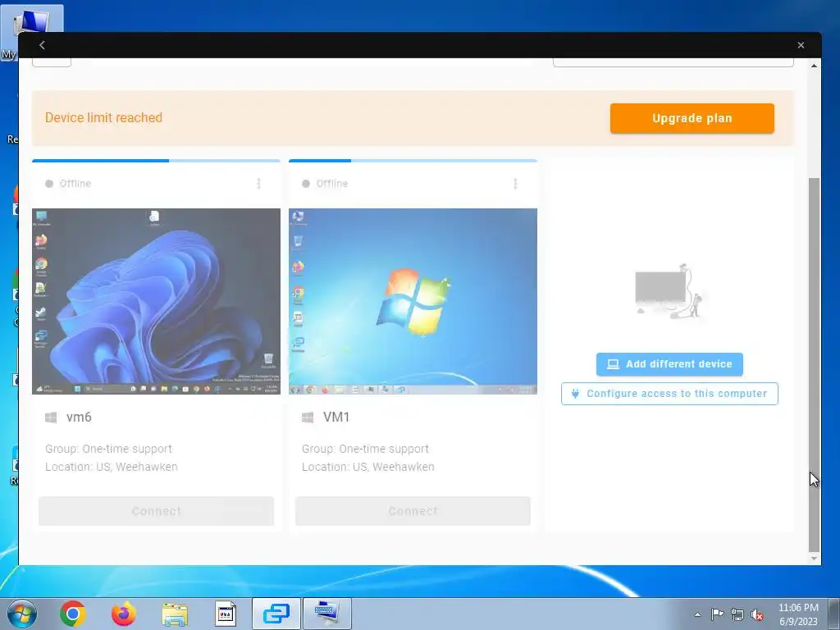This screenshot has height=630, width=840.
Task: Click the network tray icon
Action: (x=737, y=614)
